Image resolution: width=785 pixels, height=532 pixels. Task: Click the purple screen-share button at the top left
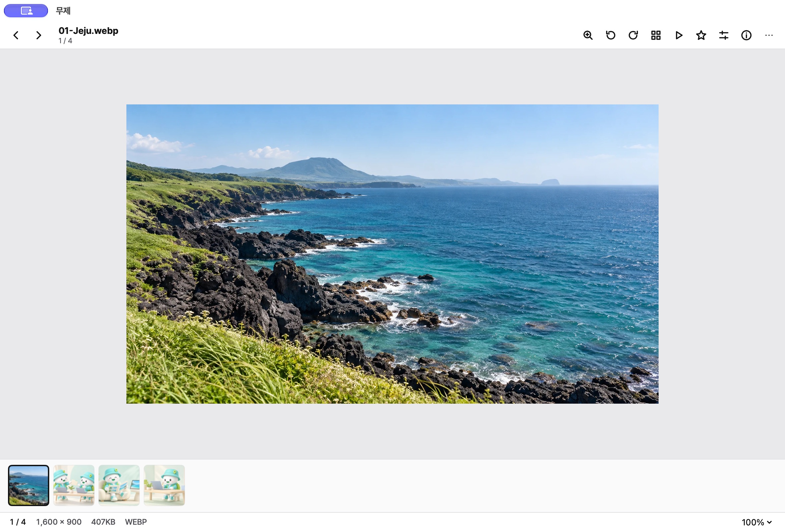(26, 11)
